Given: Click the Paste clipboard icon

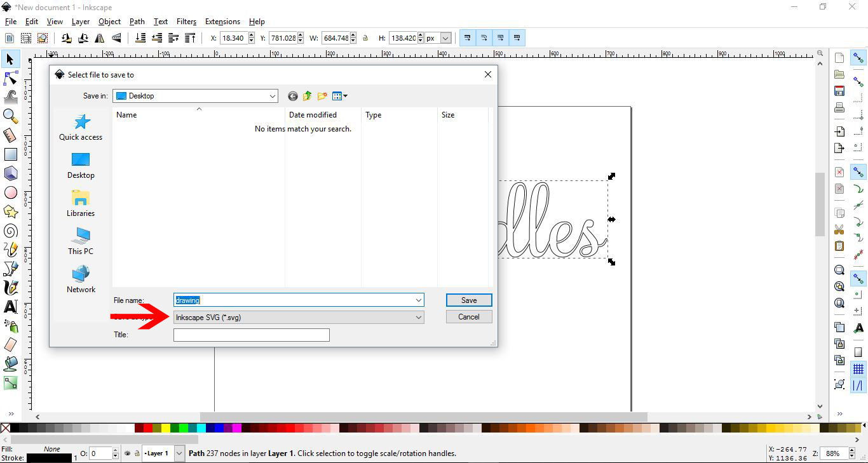Looking at the screenshot, I should coord(839,246).
